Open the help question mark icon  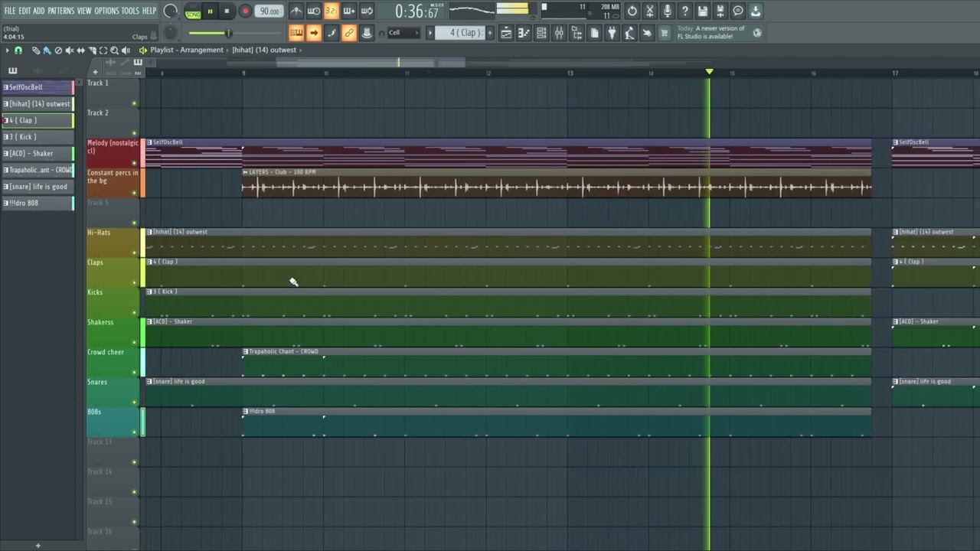click(684, 11)
